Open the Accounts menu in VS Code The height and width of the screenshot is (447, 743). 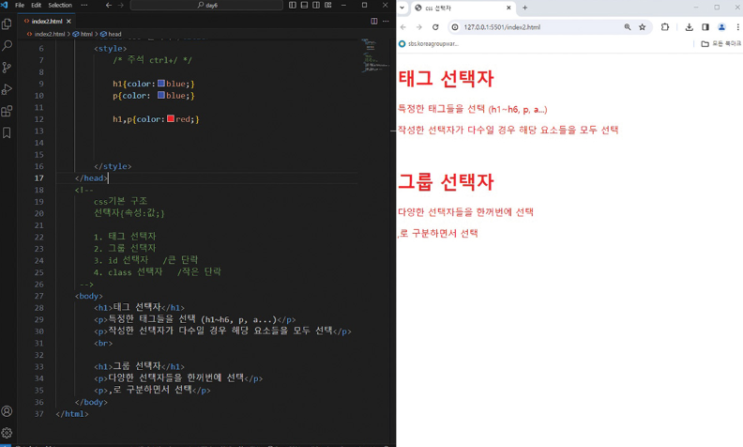click(x=7, y=411)
